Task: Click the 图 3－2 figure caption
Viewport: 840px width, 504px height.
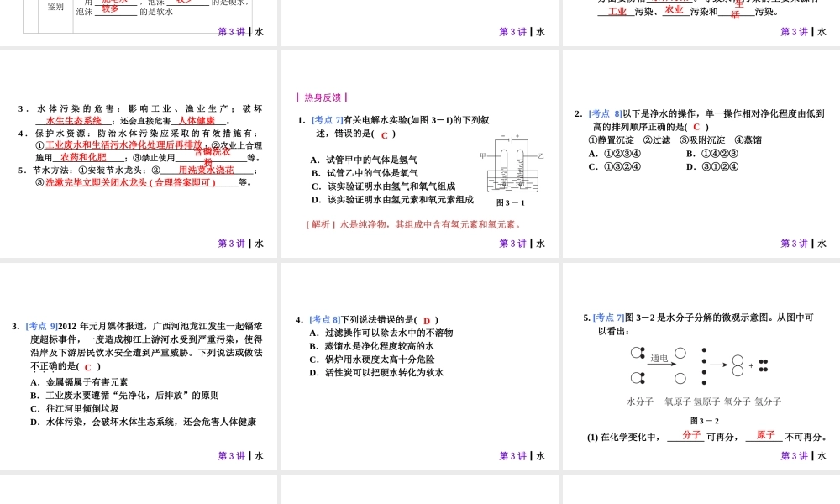Action: coord(705,421)
